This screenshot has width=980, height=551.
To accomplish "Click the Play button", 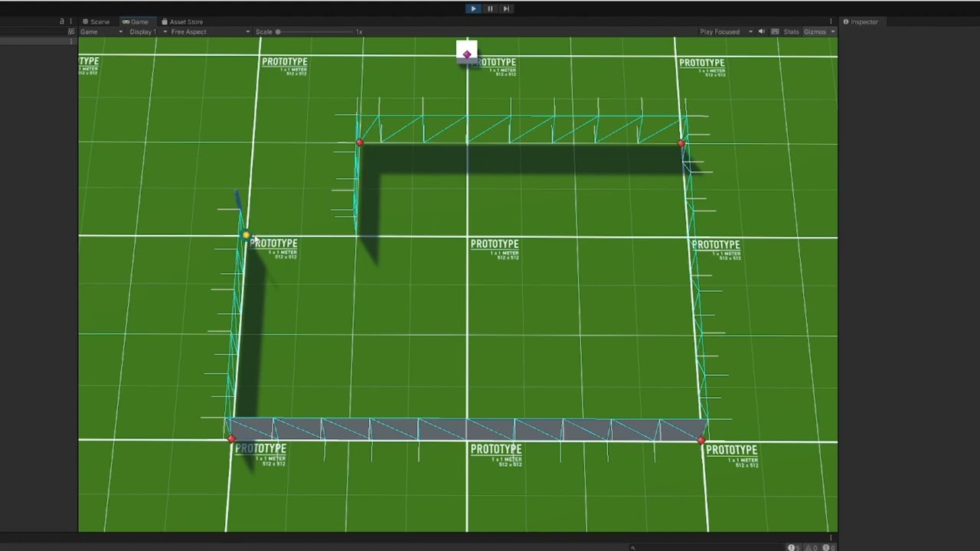I will coord(473,8).
